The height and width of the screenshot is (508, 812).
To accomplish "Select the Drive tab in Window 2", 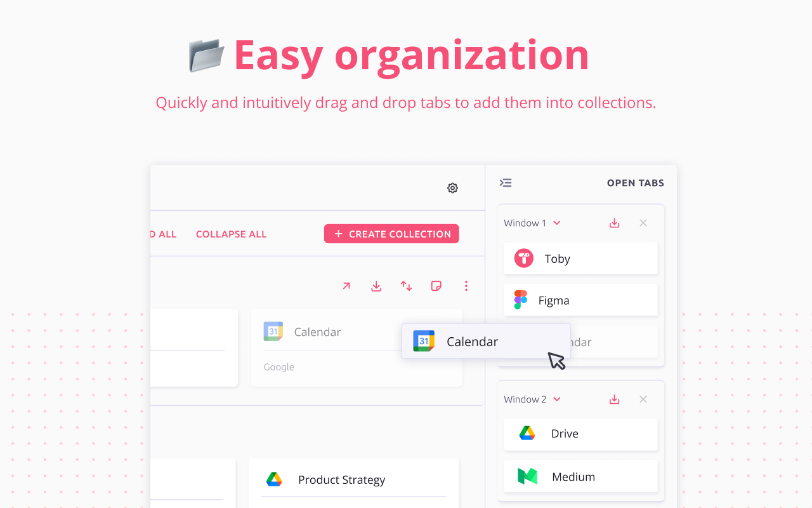I will point(580,434).
